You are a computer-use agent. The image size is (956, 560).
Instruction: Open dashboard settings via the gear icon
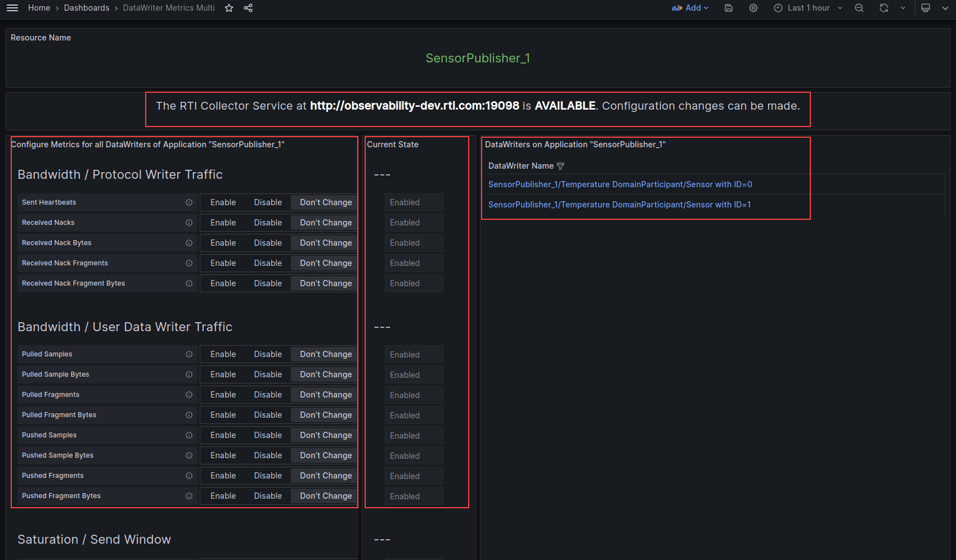click(753, 8)
